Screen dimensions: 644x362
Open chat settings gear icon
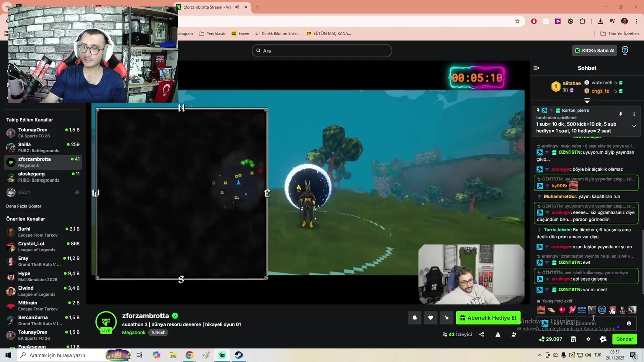(x=588, y=339)
